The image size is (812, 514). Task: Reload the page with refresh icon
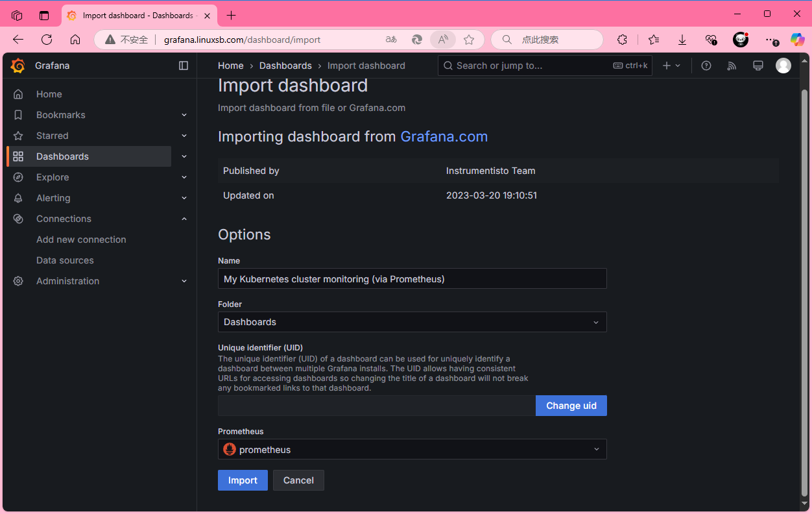point(47,40)
